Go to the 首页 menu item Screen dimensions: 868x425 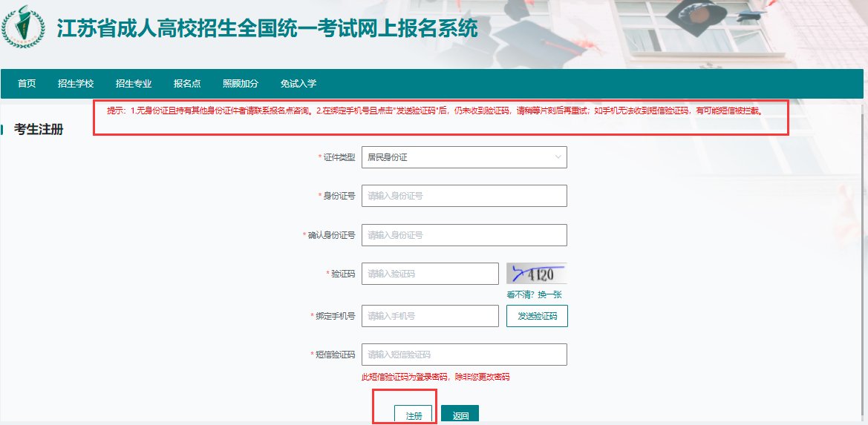pyautogui.click(x=27, y=83)
